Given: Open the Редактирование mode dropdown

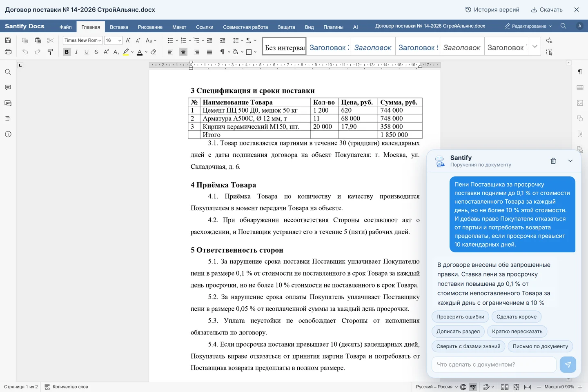Looking at the screenshot, I should click(528, 26).
